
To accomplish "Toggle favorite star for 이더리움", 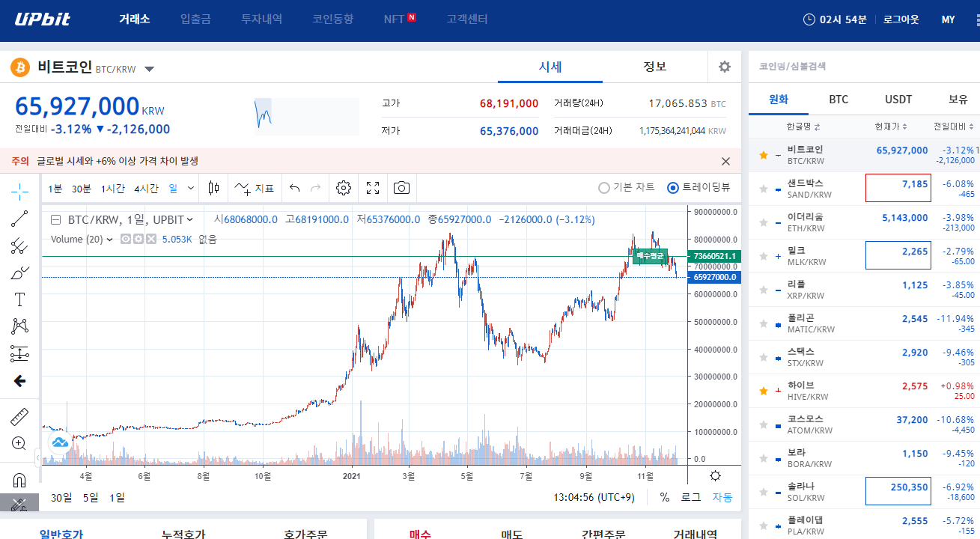I will (764, 222).
